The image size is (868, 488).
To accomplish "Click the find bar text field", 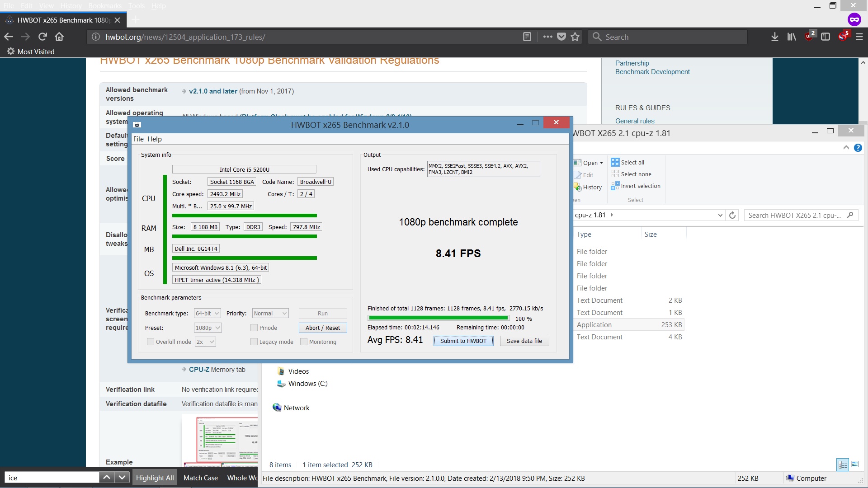I will pos(52,478).
